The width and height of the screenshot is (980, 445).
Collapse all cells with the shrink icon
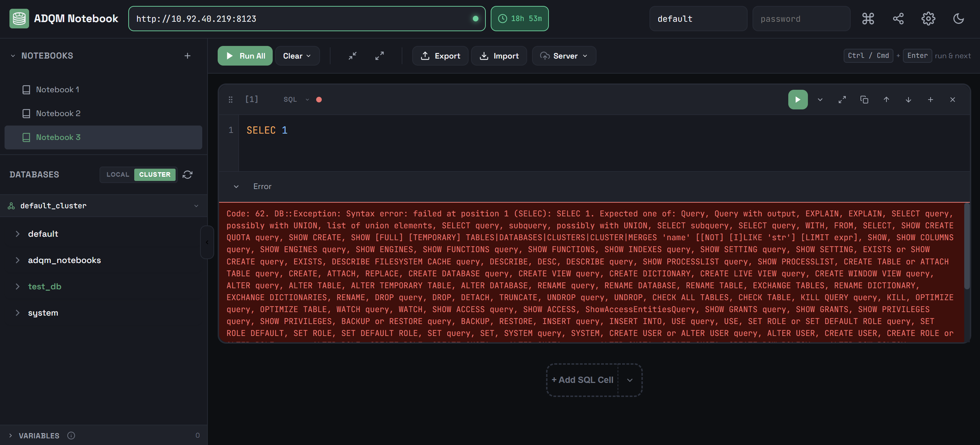352,55
